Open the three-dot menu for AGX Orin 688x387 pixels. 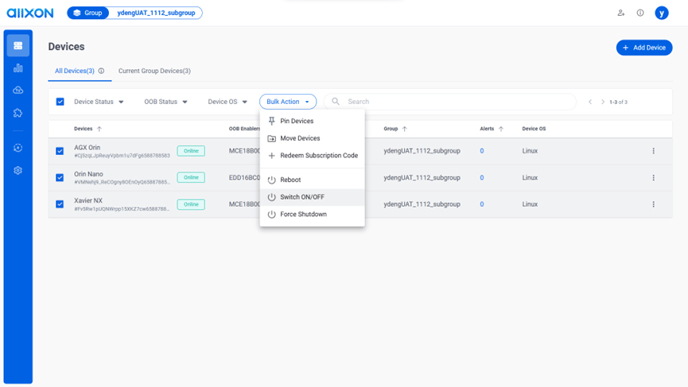click(653, 151)
